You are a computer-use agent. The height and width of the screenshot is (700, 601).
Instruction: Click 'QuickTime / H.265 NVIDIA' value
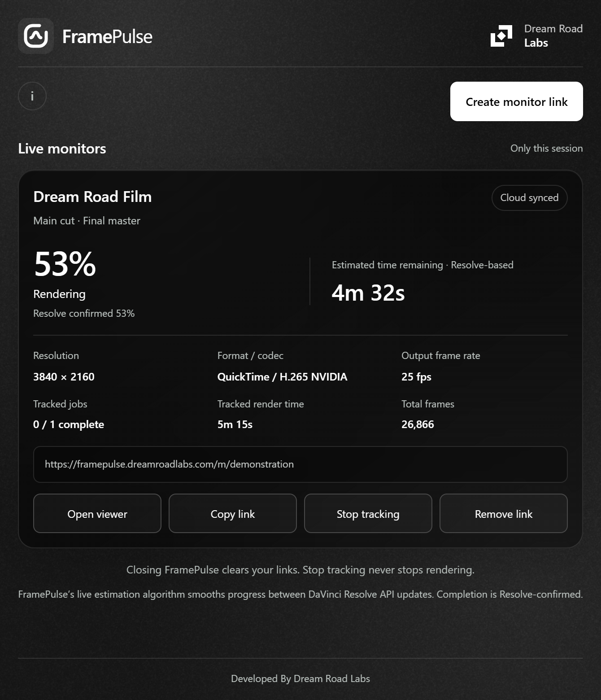(x=282, y=377)
